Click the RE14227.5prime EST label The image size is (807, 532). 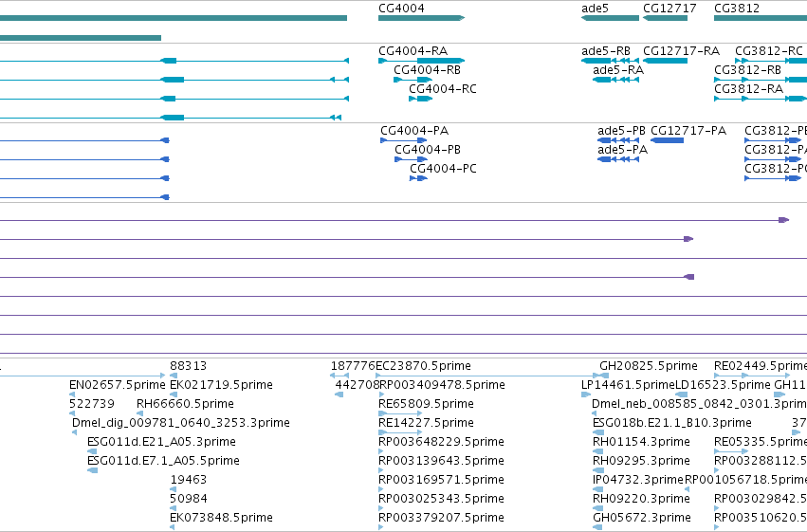426,423
